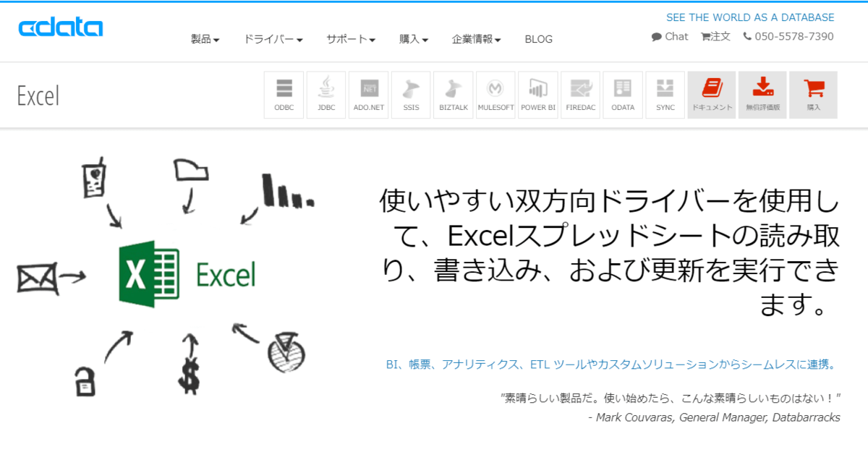Image resolution: width=868 pixels, height=460 pixels.
Task: Click the 素晴らしい製品だ testimonial quote
Action: tap(671, 398)
